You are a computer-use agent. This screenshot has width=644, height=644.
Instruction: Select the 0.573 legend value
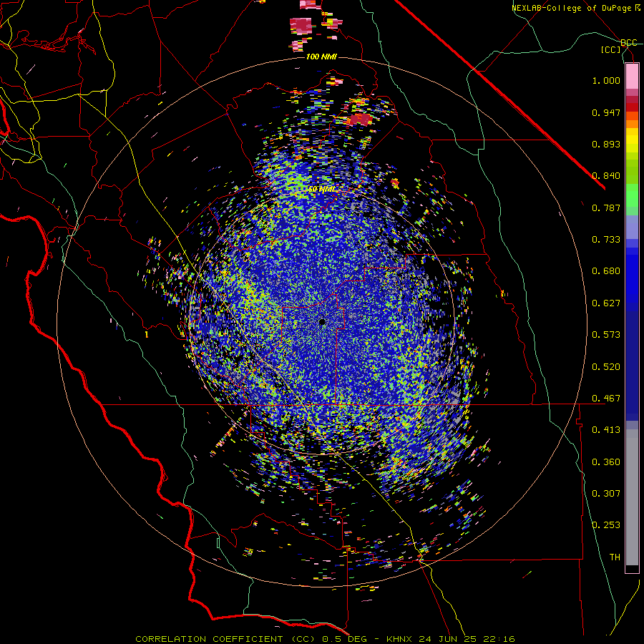pyautogui.click(x=606, y=335)
